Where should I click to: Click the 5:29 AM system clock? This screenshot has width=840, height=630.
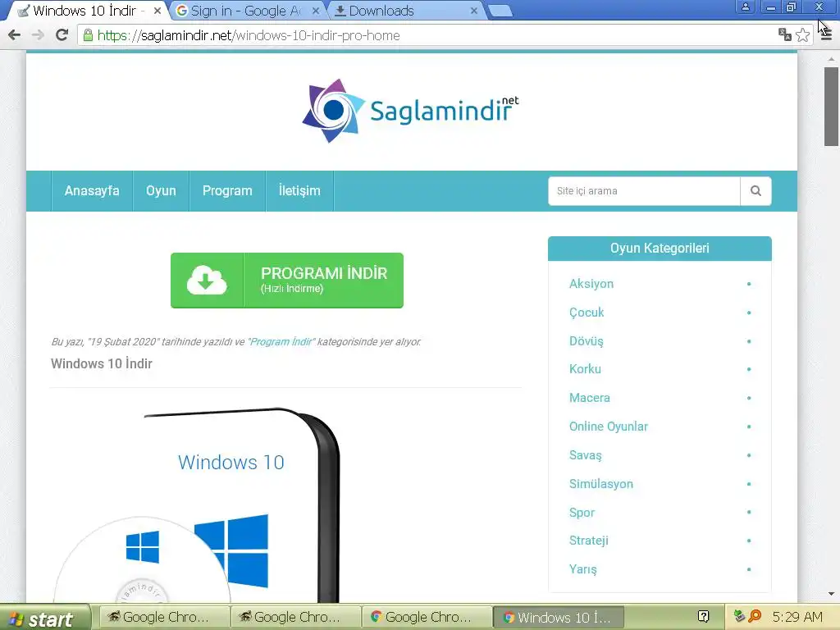click(x=797, y=617)
